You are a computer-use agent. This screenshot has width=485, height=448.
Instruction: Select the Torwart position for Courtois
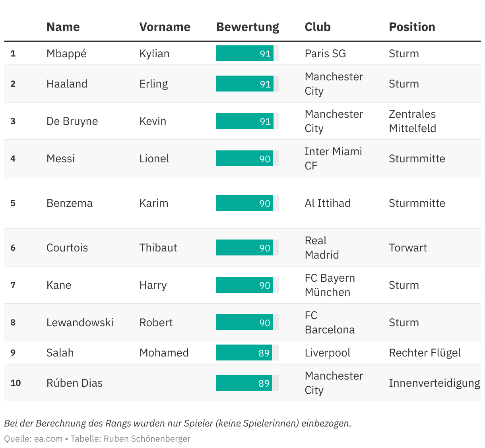(x=407, y=247)
